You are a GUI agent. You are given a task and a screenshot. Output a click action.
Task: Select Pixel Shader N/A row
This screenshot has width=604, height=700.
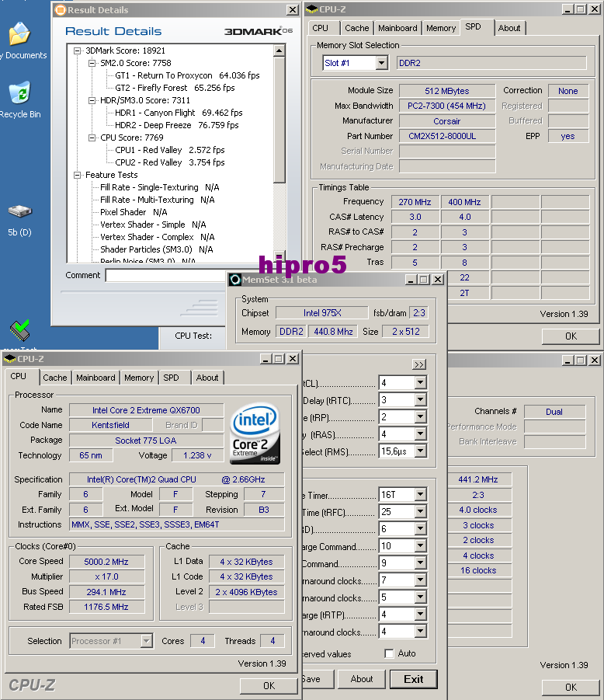(134, 213)
